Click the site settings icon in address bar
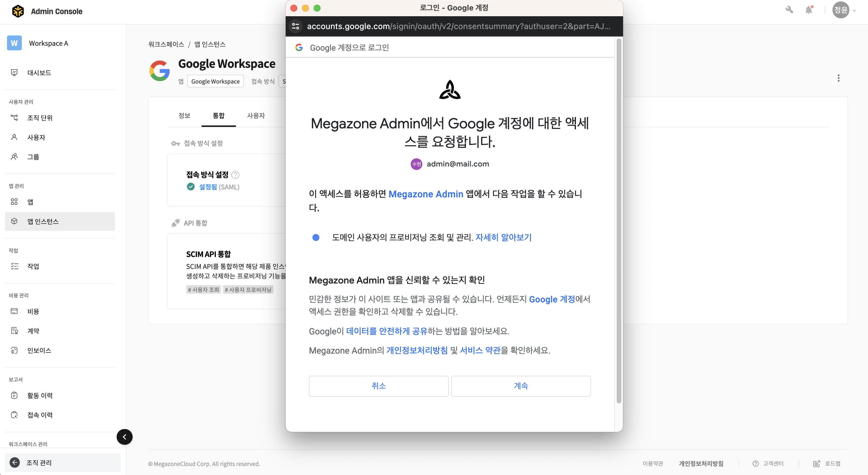This screenshot has height=475, width=868. pyautogui.click(x=296, y=26)
